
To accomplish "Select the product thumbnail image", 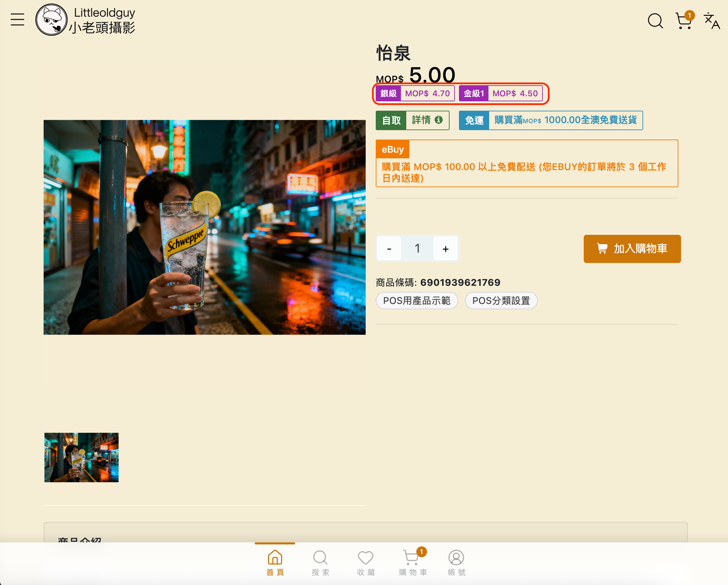I will coord(82,457).
